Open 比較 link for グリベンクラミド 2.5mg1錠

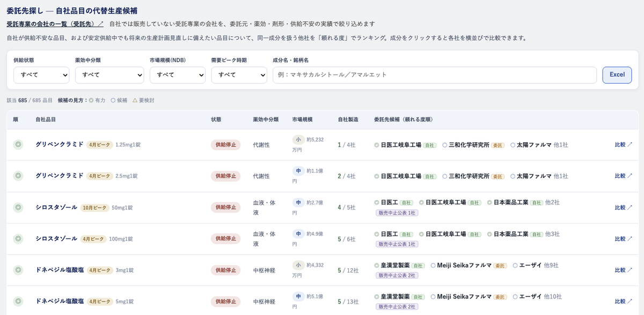pyautogui.click(x=624, y=176)
